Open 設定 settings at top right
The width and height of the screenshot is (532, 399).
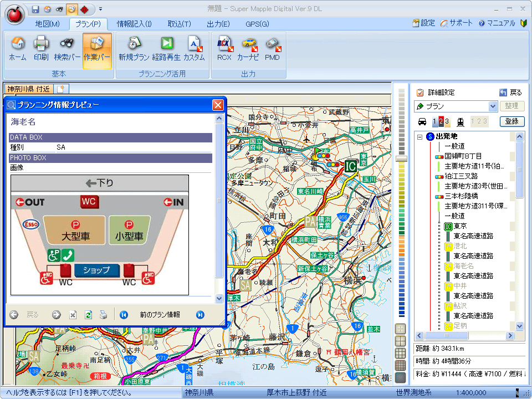(423, 23)
